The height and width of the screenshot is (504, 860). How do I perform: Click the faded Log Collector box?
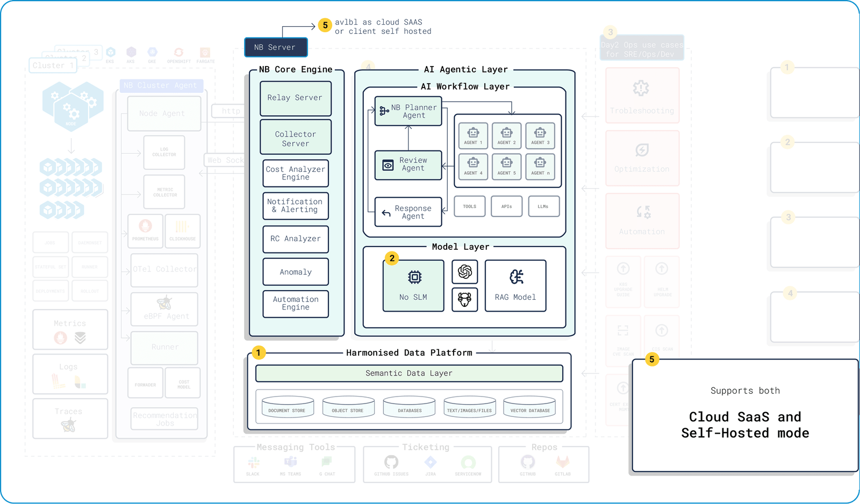164,153
